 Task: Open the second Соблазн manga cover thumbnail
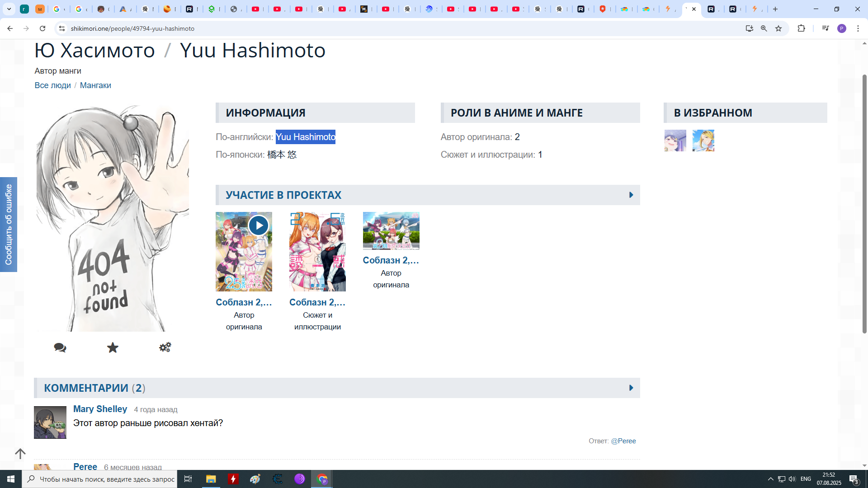(317, 252)
